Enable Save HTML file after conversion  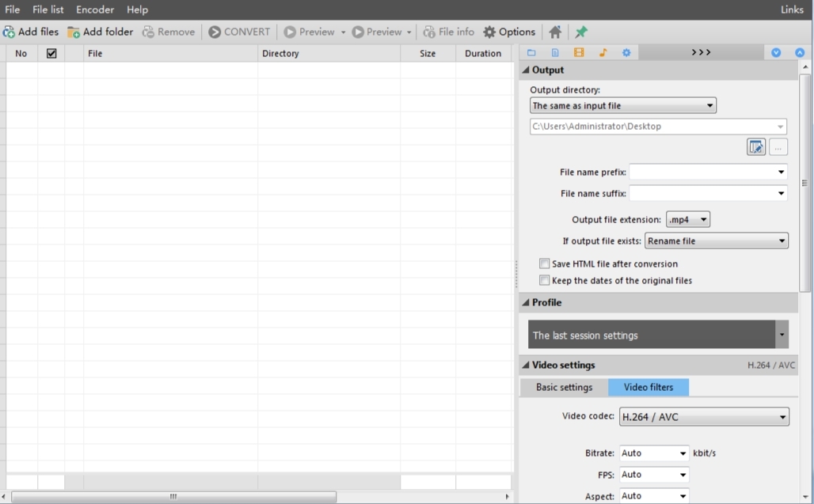[544, 264]
